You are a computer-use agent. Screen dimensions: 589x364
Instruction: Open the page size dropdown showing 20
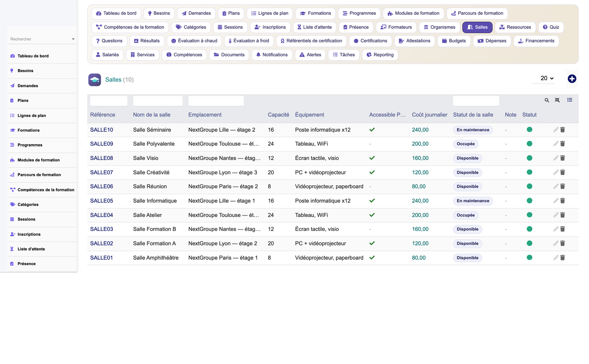543,78
